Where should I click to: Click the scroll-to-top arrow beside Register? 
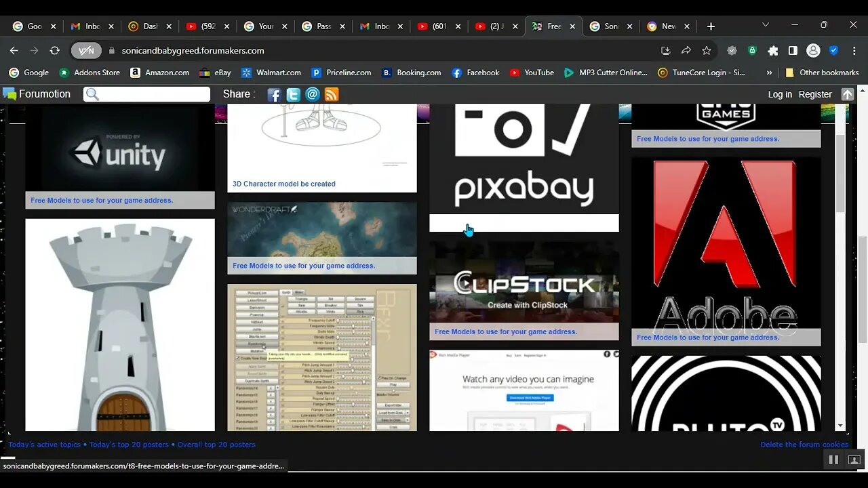[847, 94]
